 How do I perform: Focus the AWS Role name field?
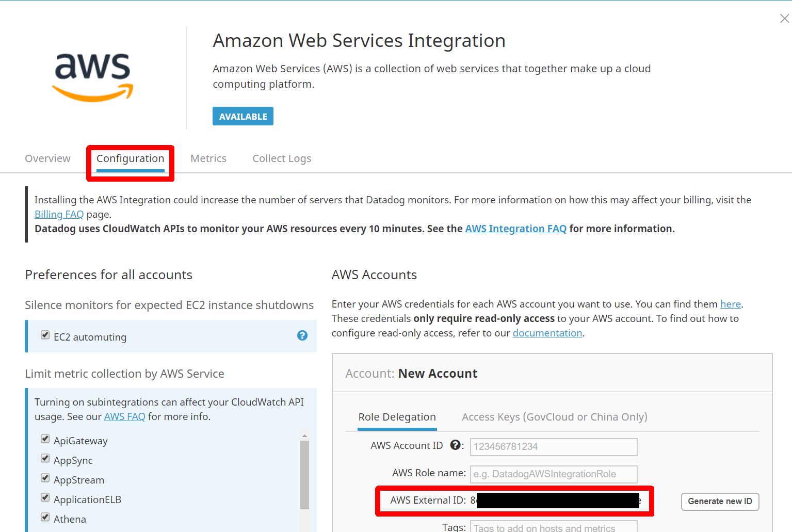coord(553,474)
